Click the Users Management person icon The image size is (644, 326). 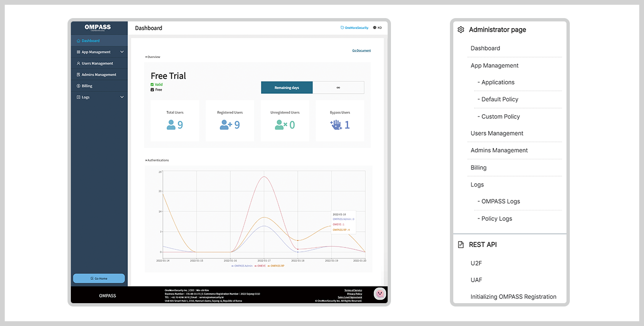pyautogui.click(x=78, y=63)
